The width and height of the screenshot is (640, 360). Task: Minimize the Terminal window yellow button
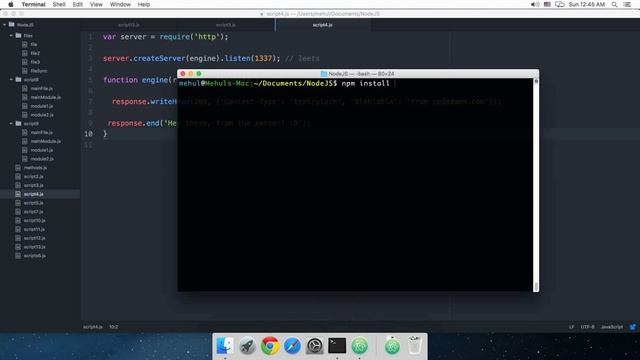tap(191, 74)
